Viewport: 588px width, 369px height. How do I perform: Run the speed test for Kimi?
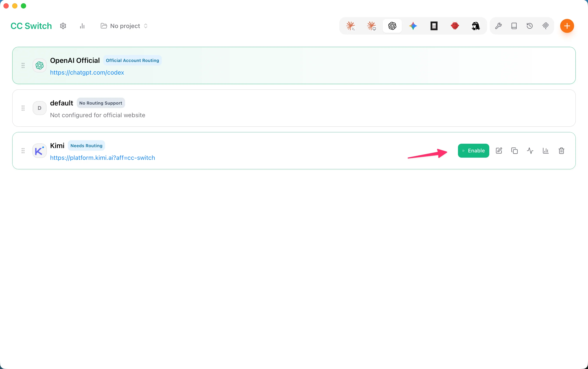530,150
